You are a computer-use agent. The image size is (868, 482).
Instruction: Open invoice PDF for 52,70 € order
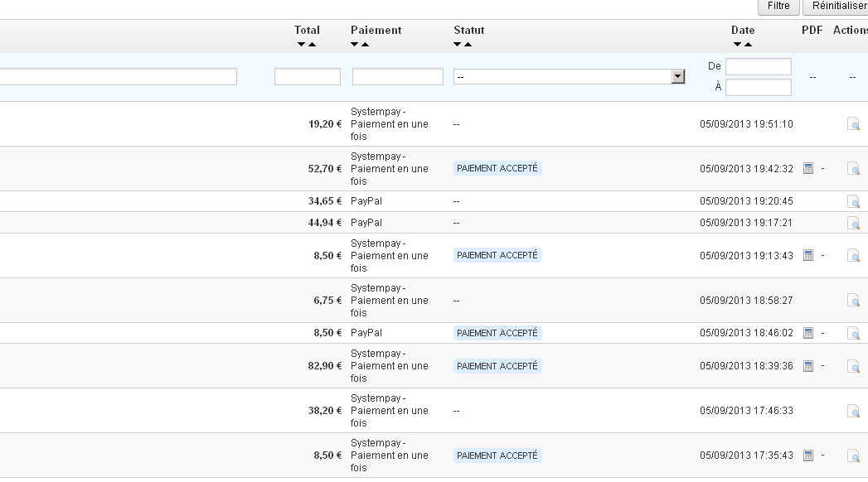(x=808, y=169)
